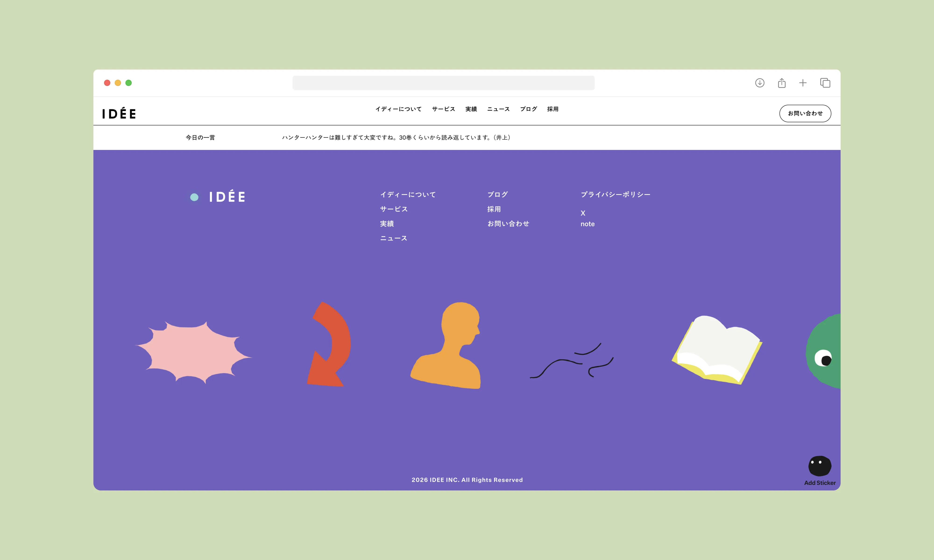The image size is (934, 560).
Task: Close the browser window with red button
Action: tap(107, 83)
